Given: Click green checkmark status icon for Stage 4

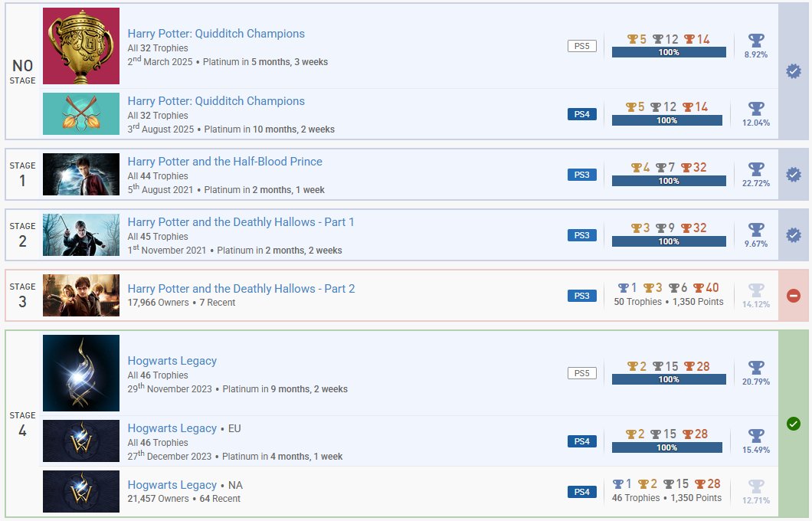Looking at the screenshot, I should tap(794, 424).
